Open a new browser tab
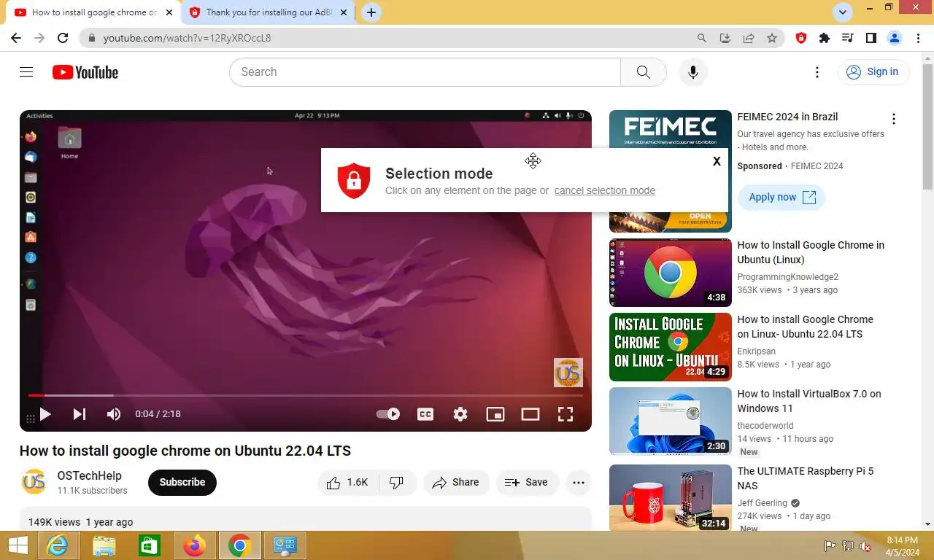This screenshot has height=560, width=934. pos(371,12)
